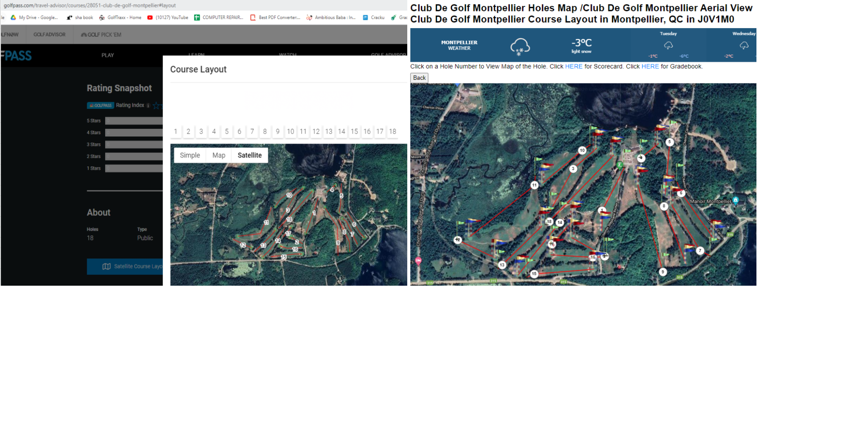Select hole 3 circle marker on the right aerial map
This screenshot has height=424, width=868.
coord(573,169)
